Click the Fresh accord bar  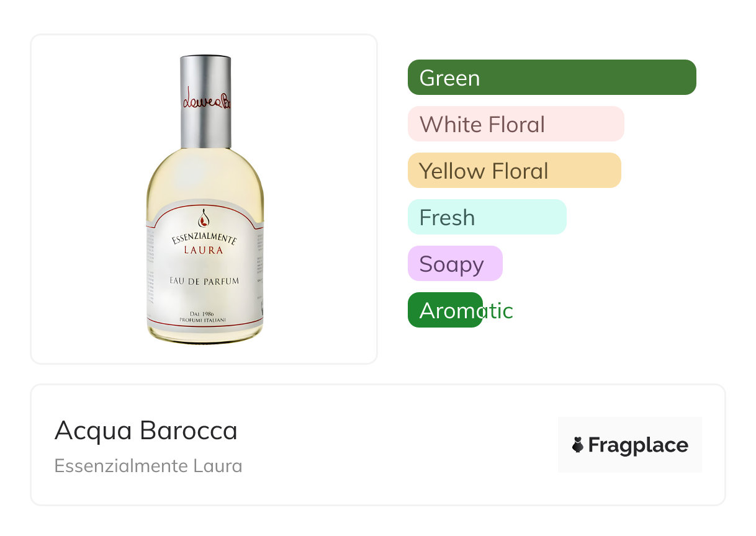[x=487, y=217]
